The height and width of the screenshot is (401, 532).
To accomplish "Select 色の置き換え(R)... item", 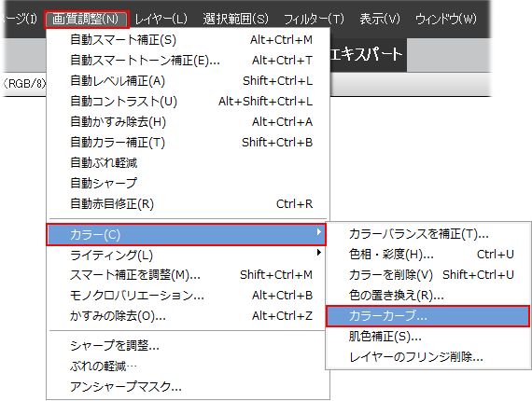I will [x=427, y=296].
